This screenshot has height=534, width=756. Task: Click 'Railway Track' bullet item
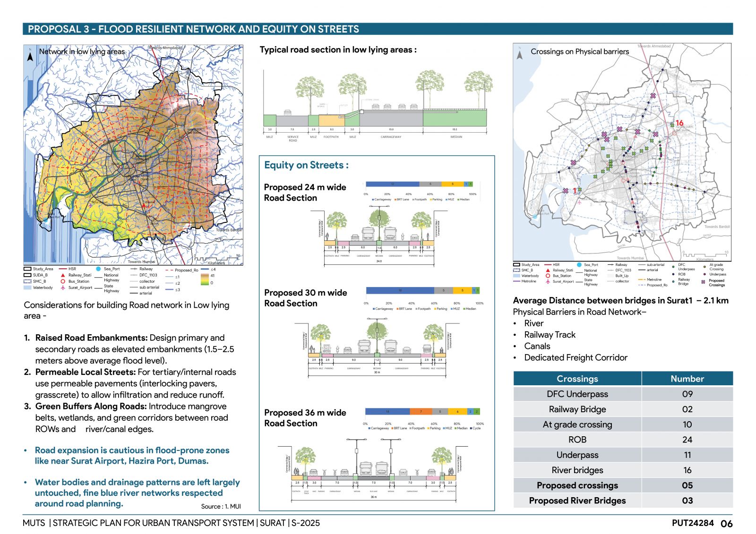[x=550, y=335]
